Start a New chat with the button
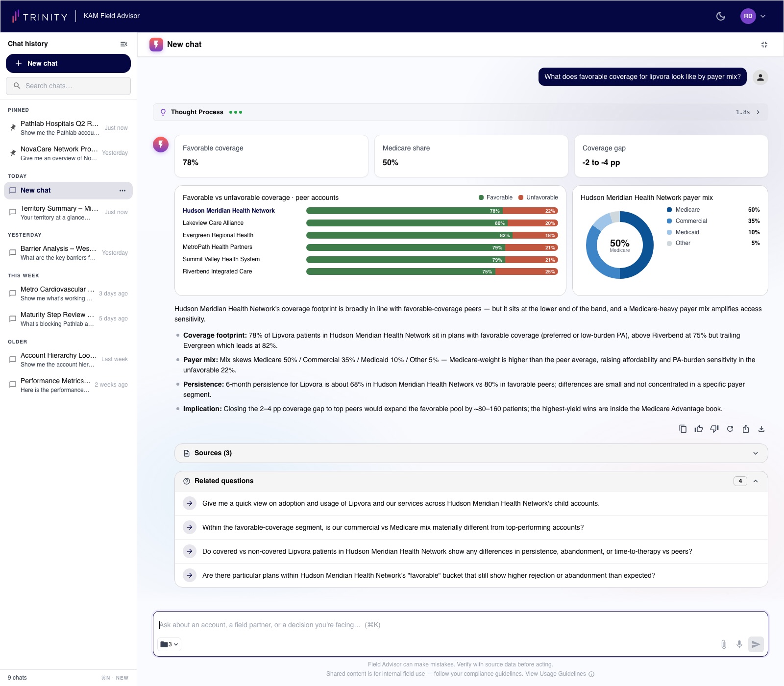Screen dimensions: 784x686 68,63
